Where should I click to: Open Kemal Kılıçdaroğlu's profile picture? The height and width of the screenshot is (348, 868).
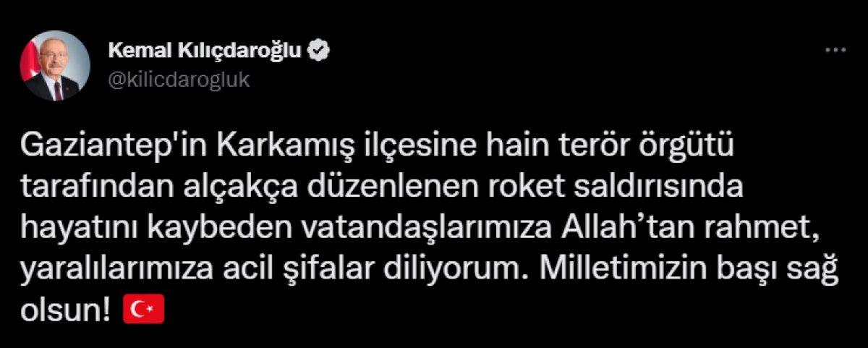[56, 66]
